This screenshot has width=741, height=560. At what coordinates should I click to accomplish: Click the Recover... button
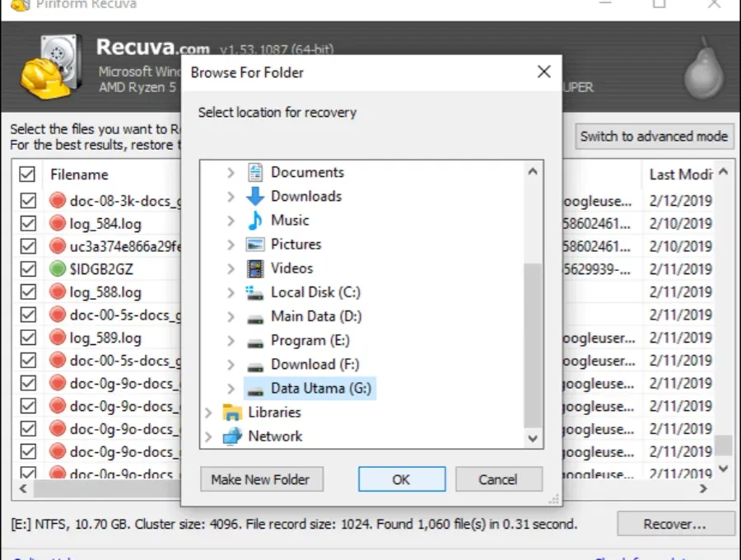click(675, 524)
